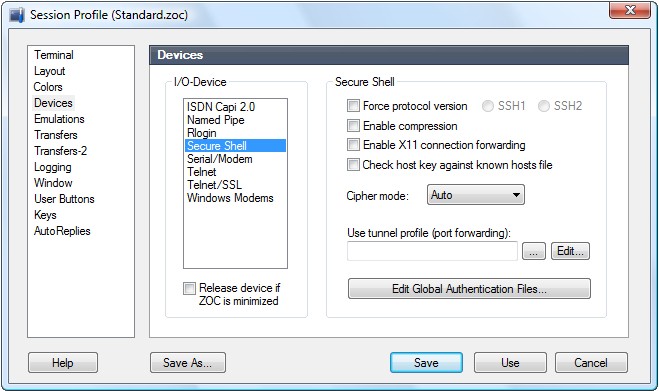
Task: Focus the tunnel profile text field
Action: 432,251
